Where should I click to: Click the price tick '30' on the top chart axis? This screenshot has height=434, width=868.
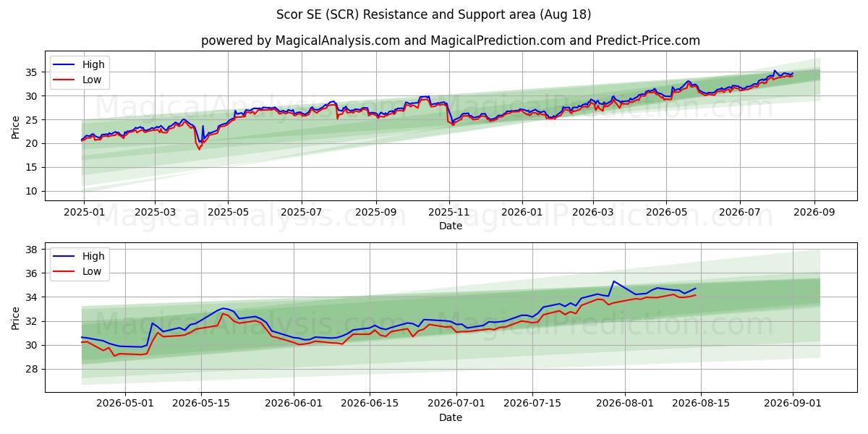coord(33,96)
